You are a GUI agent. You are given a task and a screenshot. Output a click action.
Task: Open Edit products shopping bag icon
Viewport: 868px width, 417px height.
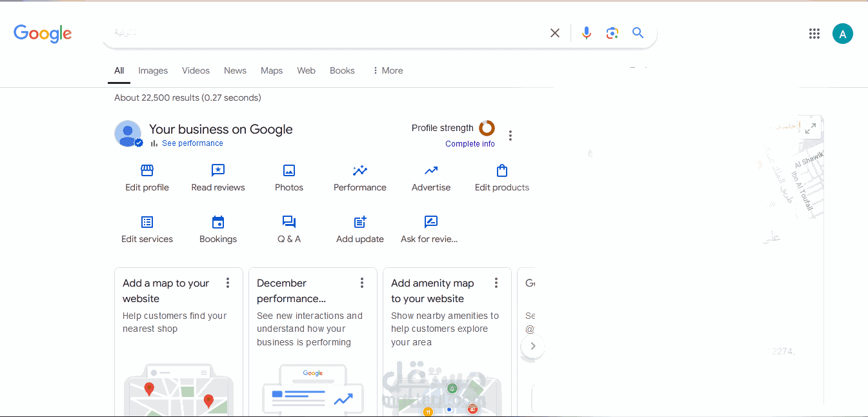[x=502, y=170]
